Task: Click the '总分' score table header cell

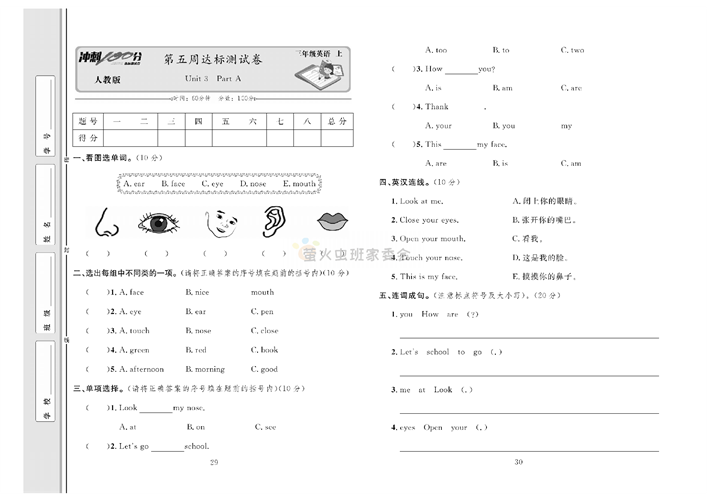Action: pos(337,121)
